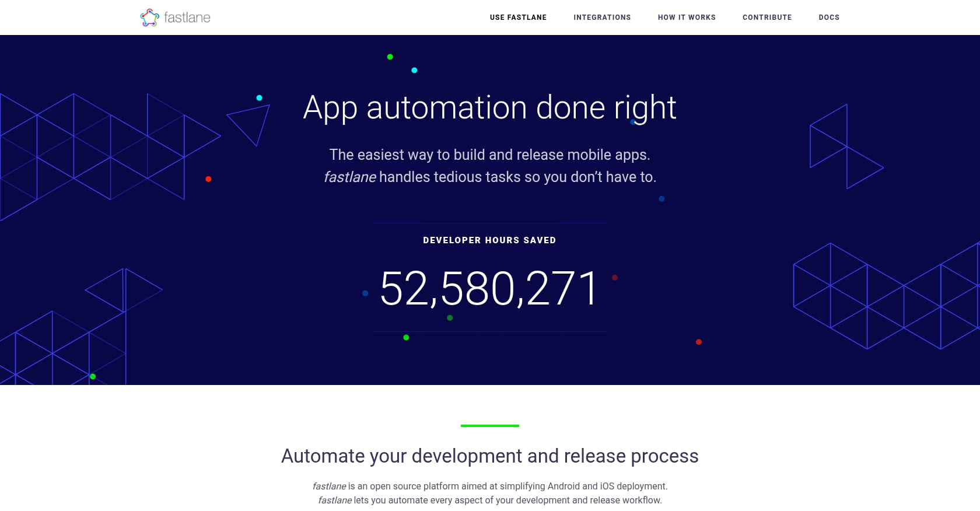
Task: Click the "Developer Hours Saved" label
Action: click(x=489, y=240)
